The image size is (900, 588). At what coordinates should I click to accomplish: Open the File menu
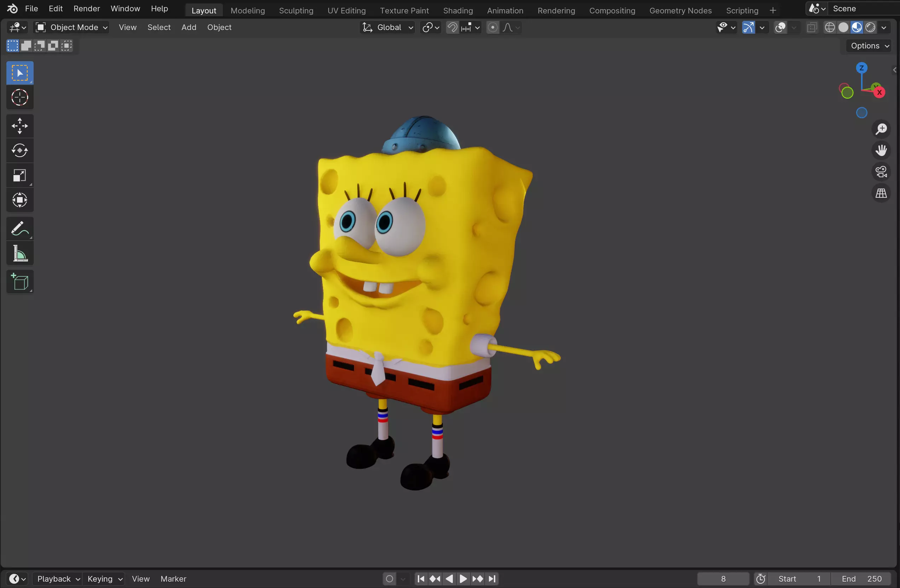pyautogui.click(x=31, y=8)
